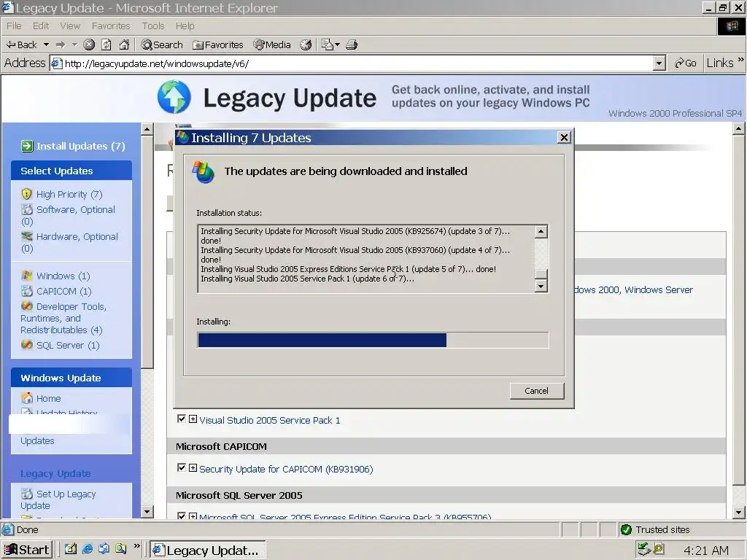Click the Trusted sites checkmark icon

(x=626, y=529)
